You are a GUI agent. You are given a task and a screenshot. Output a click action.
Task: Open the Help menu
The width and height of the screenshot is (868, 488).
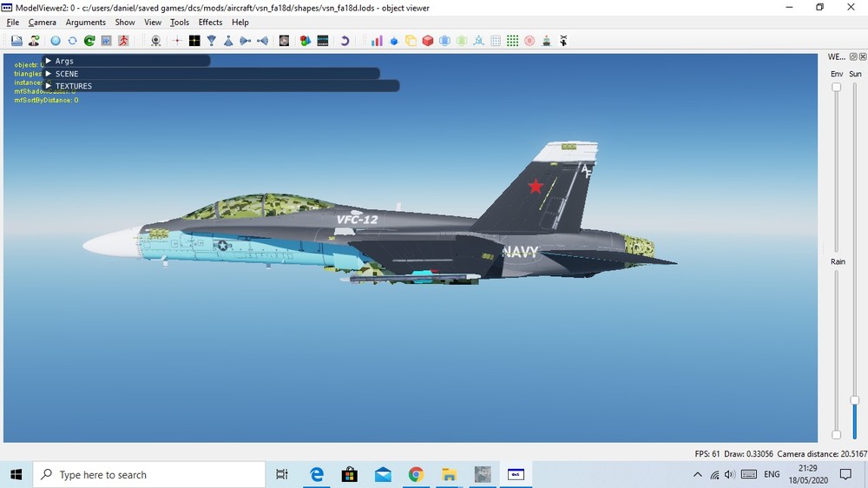(x=240, y=23)
